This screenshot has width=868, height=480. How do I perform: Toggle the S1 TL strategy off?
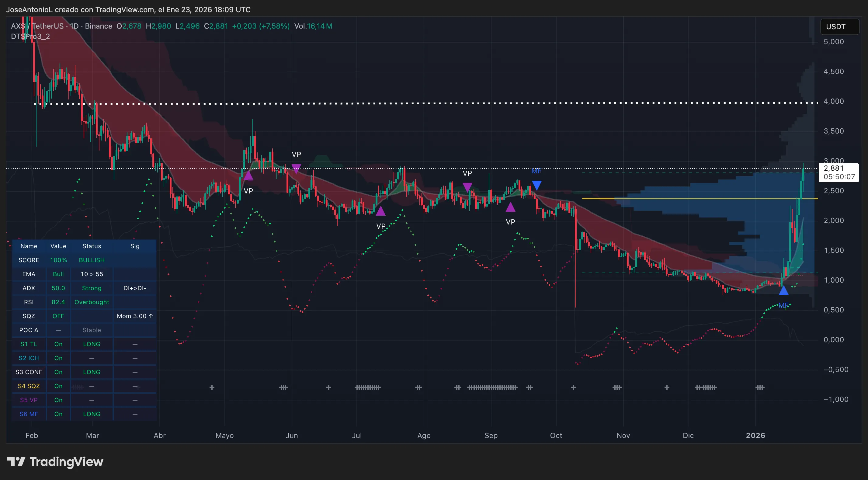(58, 344)
